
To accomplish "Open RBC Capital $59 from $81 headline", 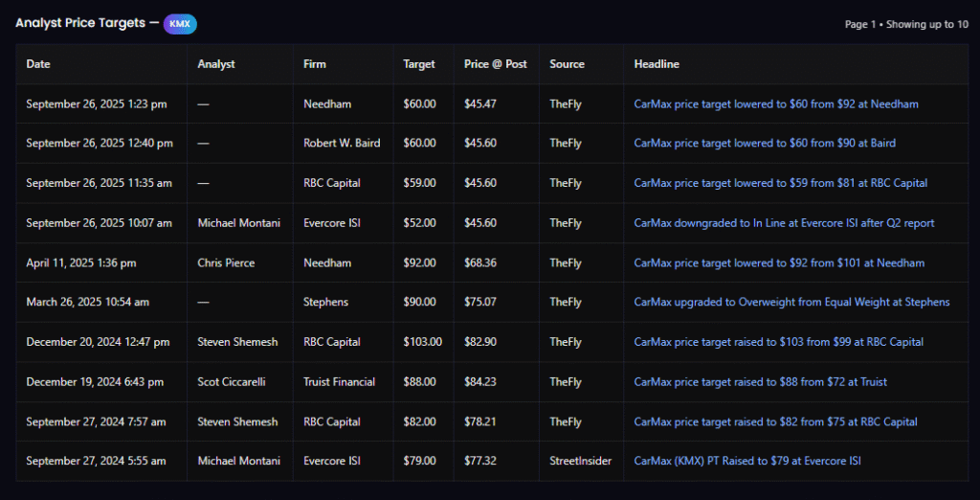I will coord(780,183).
